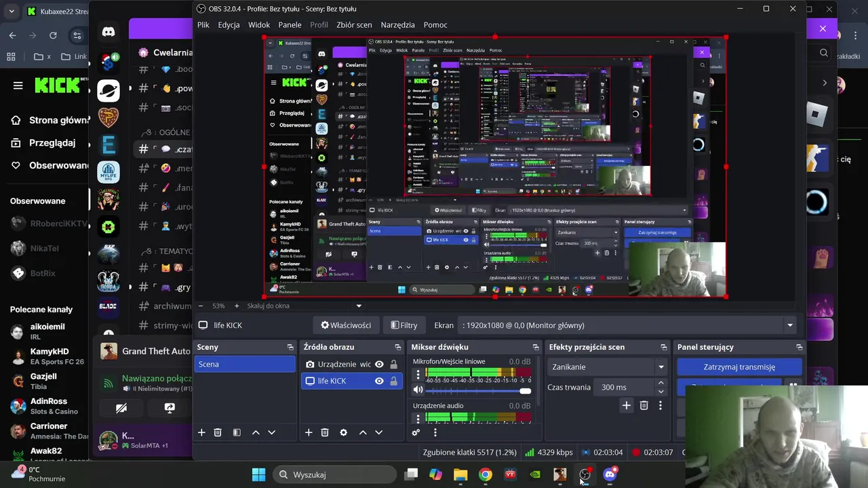The image size is (868, 488).
Task: Toggle lock on life KICK source
Action: coord(393,381)
